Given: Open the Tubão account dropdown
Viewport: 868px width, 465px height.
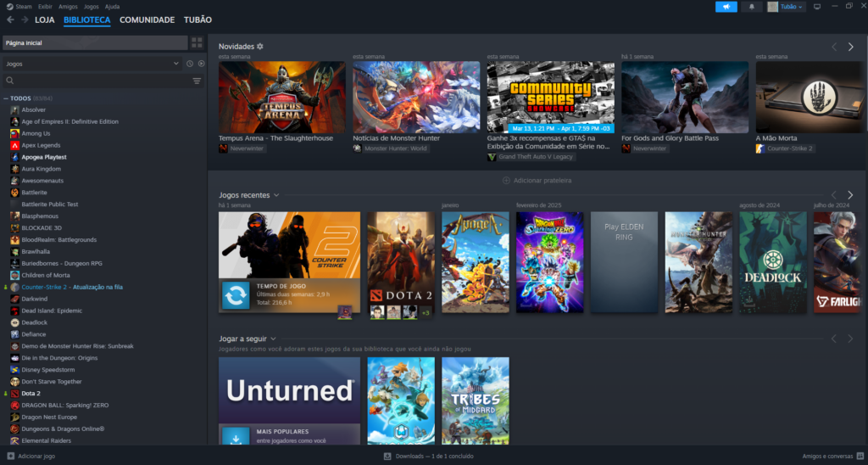Looking at the screenshot, I should pos(792,7).
